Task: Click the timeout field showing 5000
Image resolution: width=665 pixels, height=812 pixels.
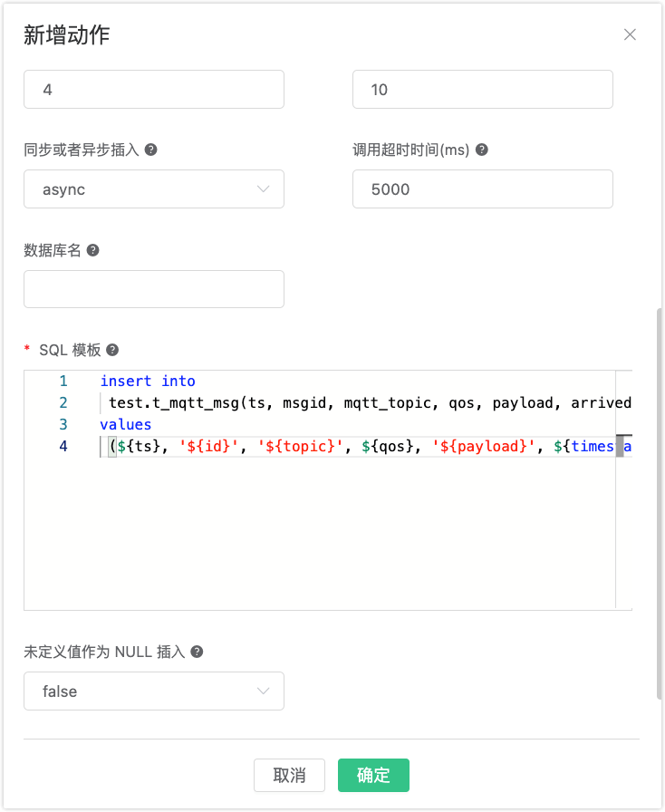Action: click(x=482, y=189)
